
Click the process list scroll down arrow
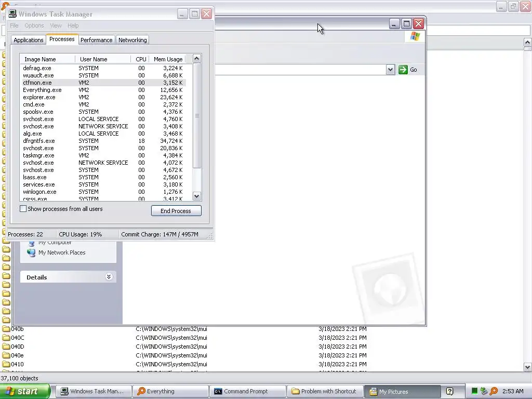197,196
